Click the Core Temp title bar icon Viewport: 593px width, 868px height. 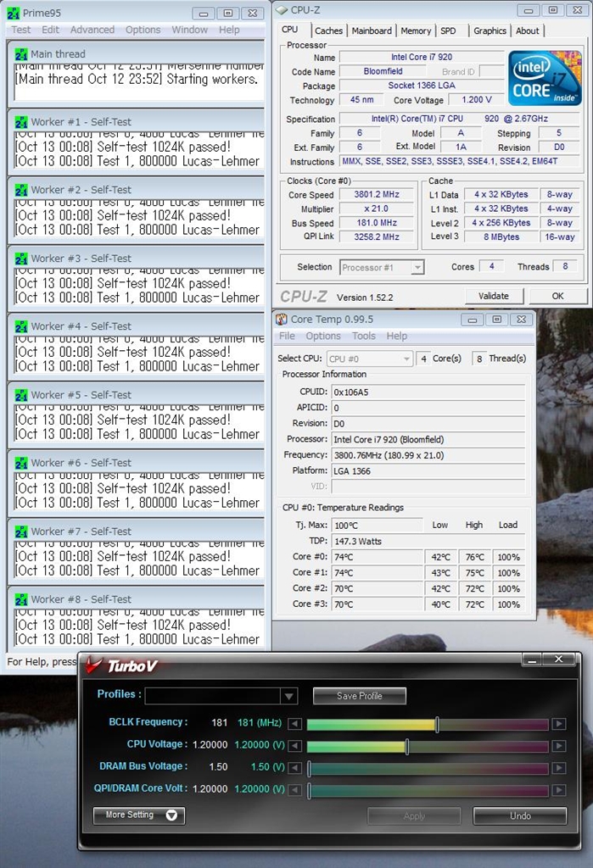click(x=282, y=320)
